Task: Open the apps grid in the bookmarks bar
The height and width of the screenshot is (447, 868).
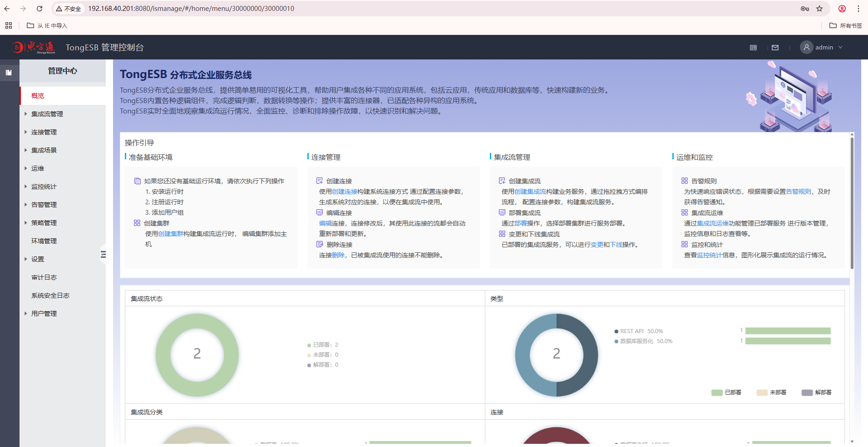Action: click(x=9, y=25)
